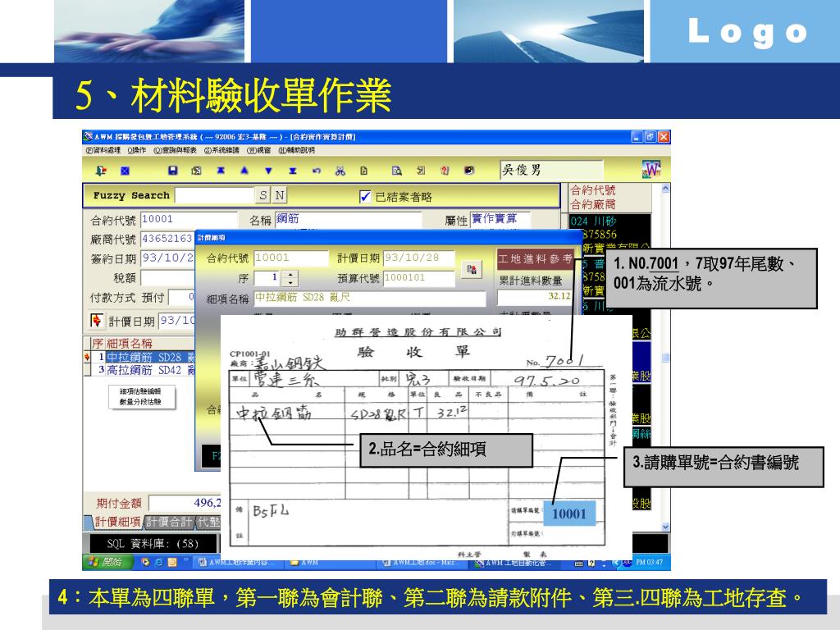The image size is (840, 630).
Task: Open the 資料處理 menu
Action: pos(103,151)
